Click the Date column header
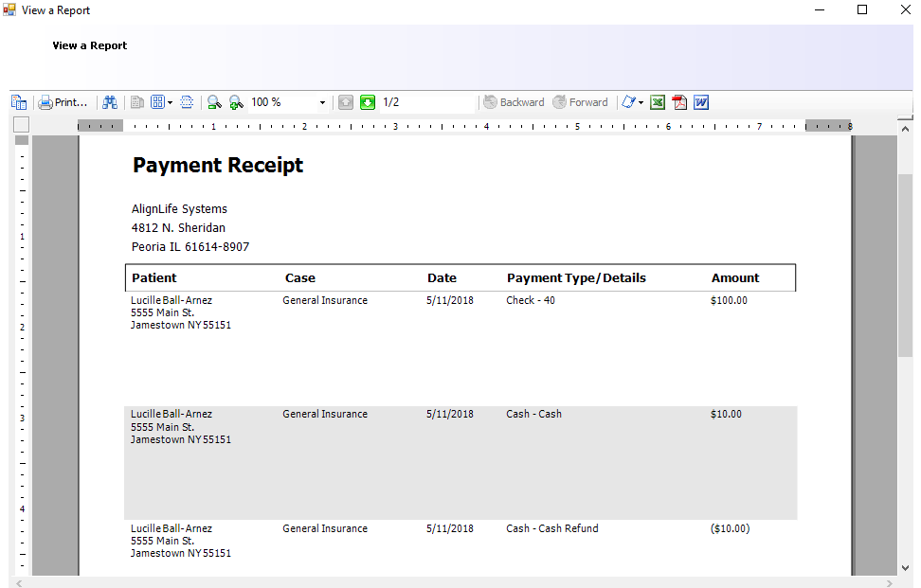921x588 pixels. pyautogui.click(x=442, y=278)
